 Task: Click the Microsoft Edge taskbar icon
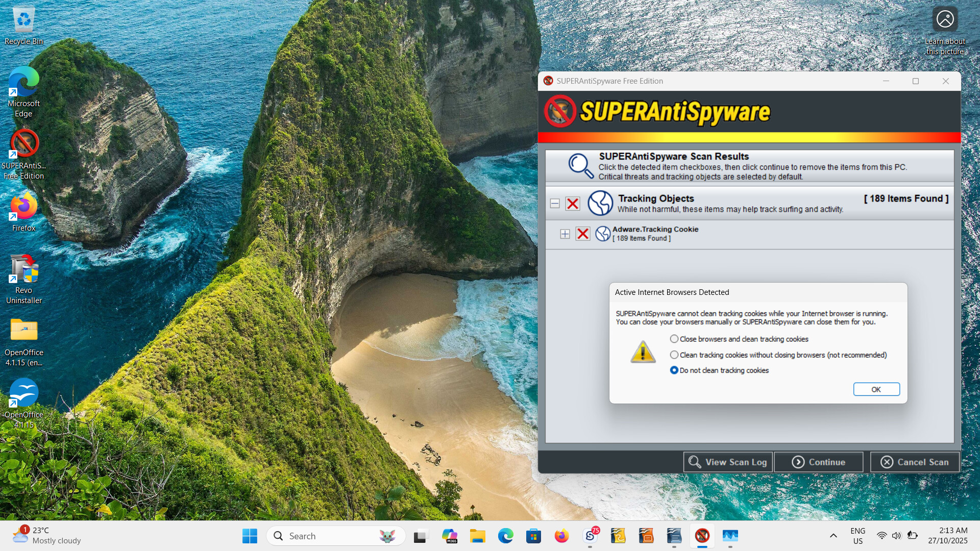click(x=505, y=536)
